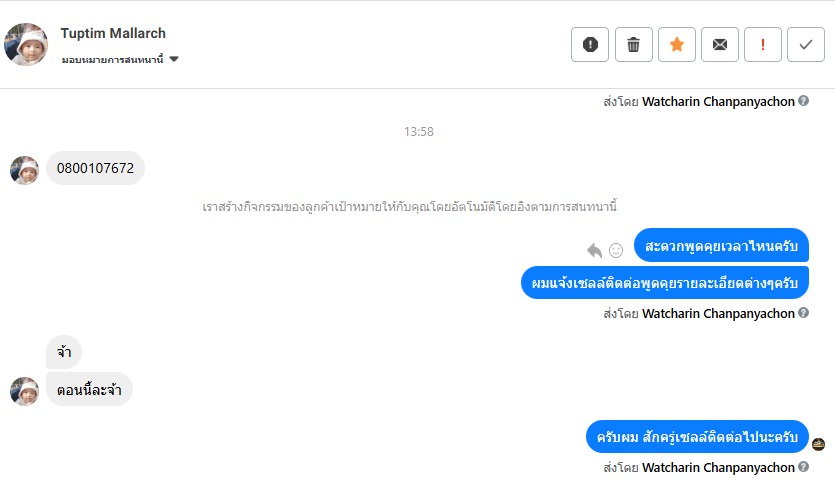Star this conversation as follow-up

[676, 45]
